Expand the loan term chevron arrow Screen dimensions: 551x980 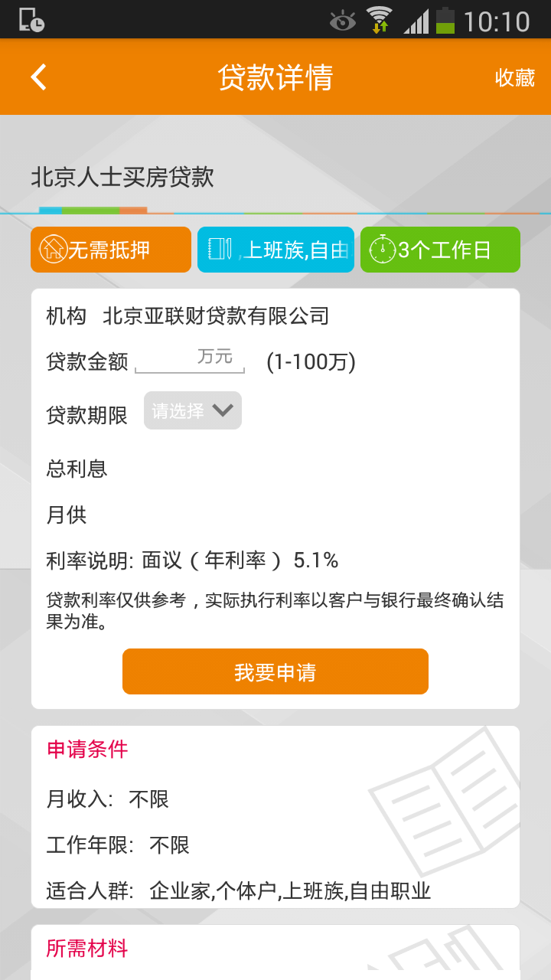[223, 410]
